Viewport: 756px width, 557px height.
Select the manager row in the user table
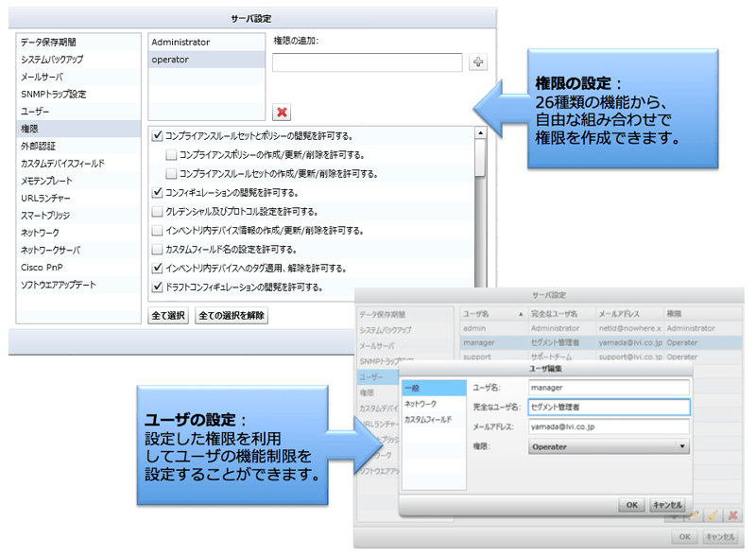(x=601, y=342)
